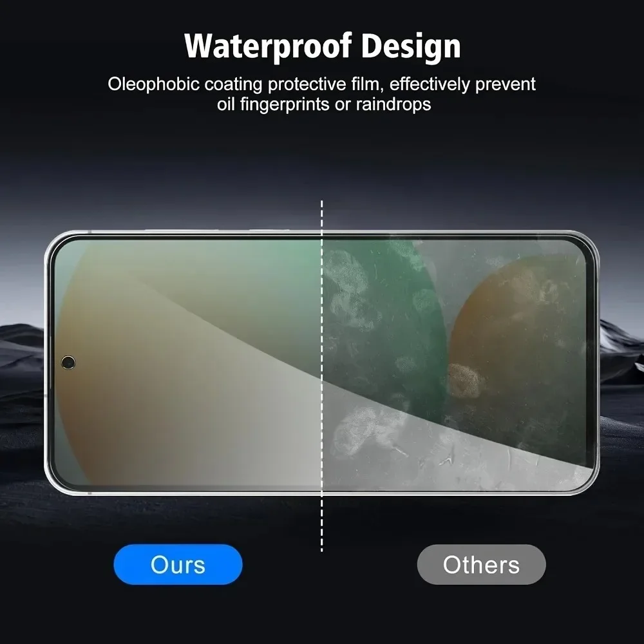The image size is (644, 644).
Task: Click the word Oleophobic in the description
Action: pyautogui.click(x=154, y=84)
